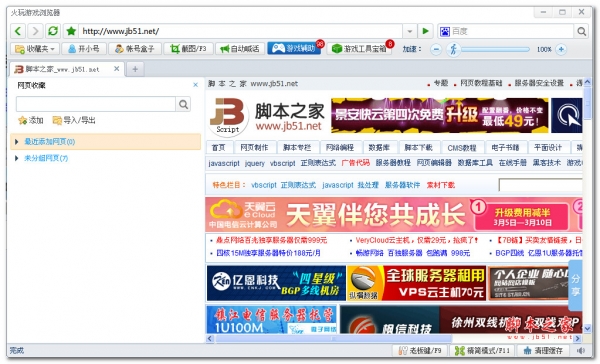Click the 全球服务器租用 VPS banner
The width and height of the screenshot is (600, 364).
point(416,284)
